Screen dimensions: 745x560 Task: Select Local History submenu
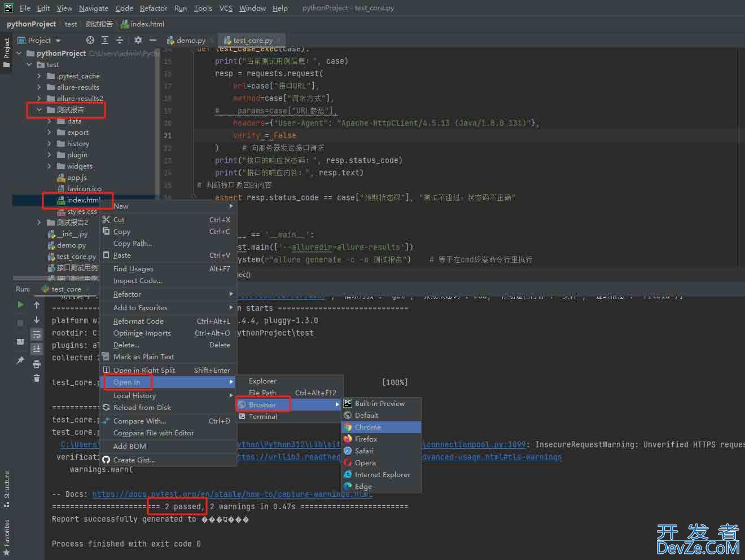tap(167, 396)
